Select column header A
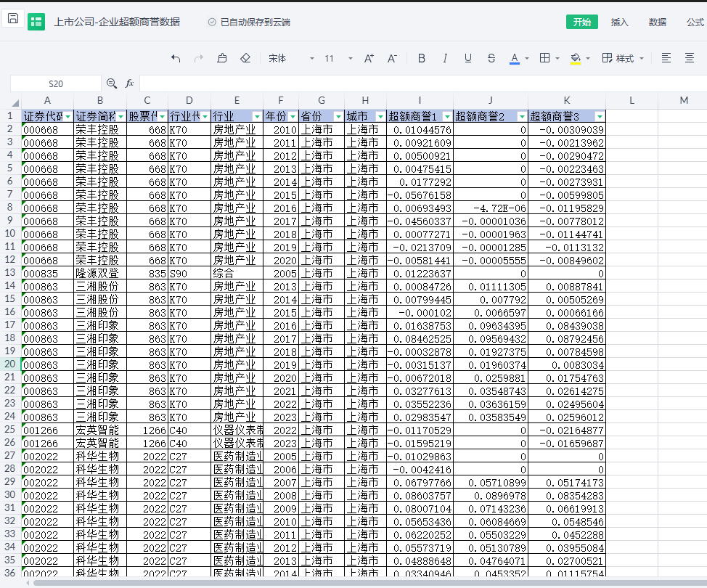This screenshot has width=707, height=588. [47, 101]
